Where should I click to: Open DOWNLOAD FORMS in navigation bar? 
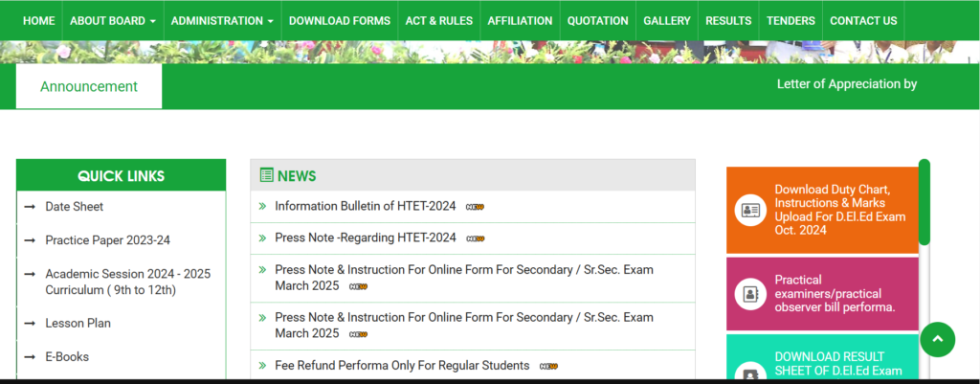[x=340, y=21]
